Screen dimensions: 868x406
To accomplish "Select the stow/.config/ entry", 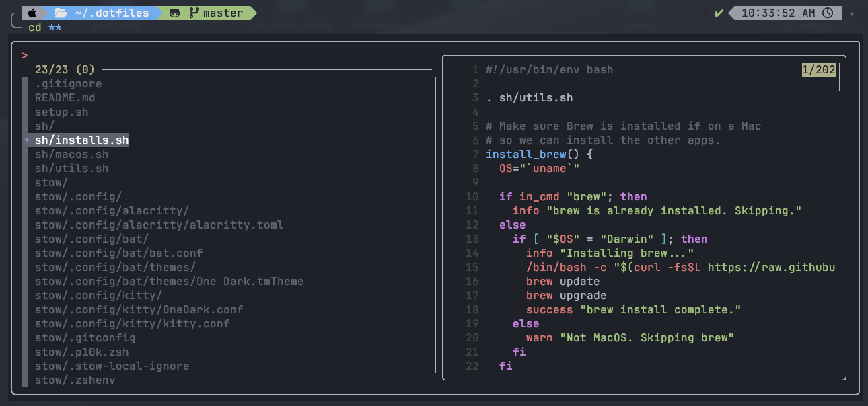I will (79, 196).
